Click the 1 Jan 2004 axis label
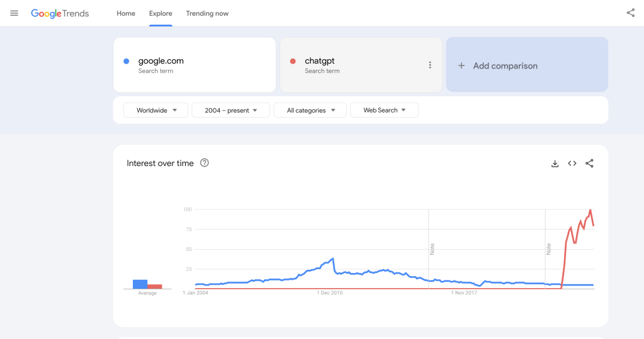The height and width of the screenshot is (339, 644). coord(196,292)
